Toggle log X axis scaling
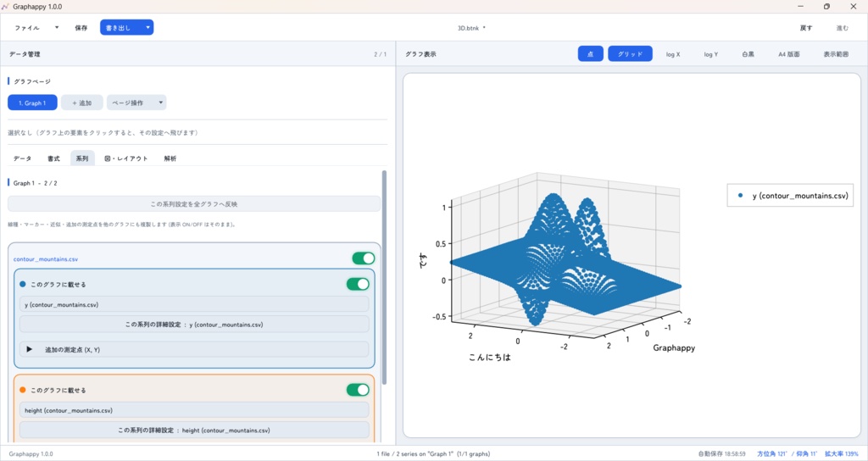 pos(673,54)
